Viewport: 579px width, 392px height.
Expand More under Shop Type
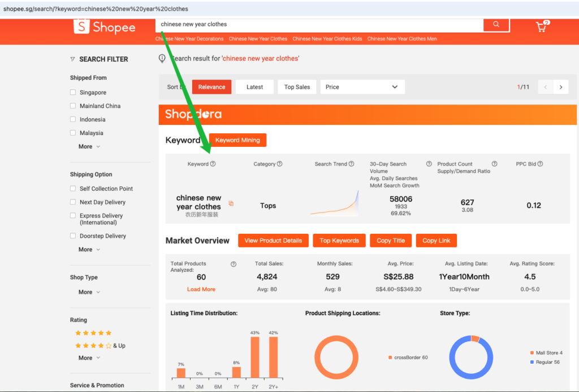(x=89, y=292)
